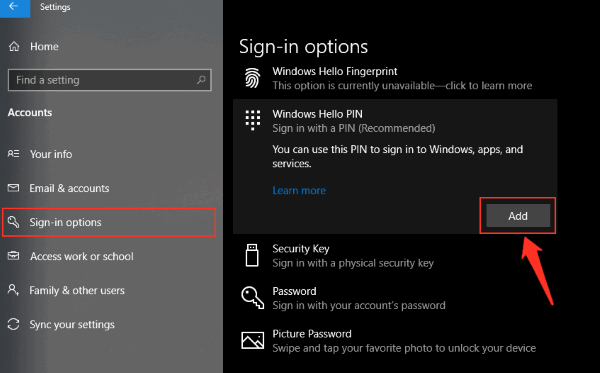
Task: Open the Learn more link
Action: pyautogui.click(x=299, y=191)
